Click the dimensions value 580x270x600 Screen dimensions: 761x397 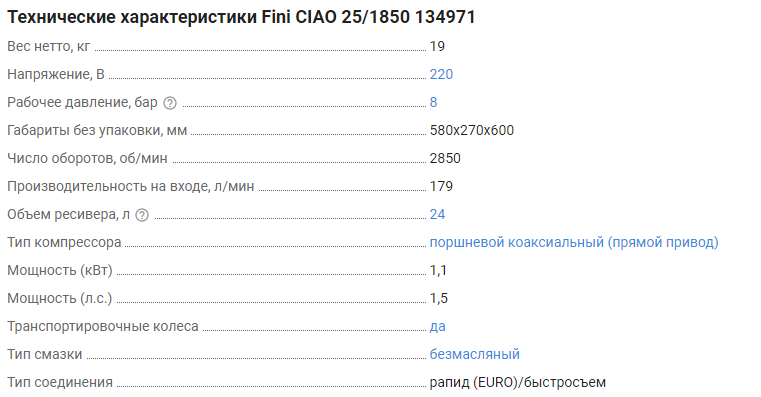point(472,131)
